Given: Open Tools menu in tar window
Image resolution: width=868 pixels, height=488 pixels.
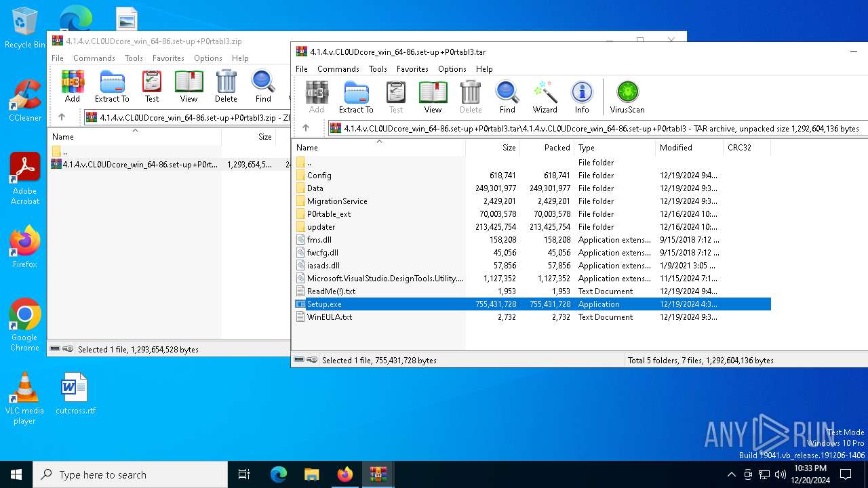Looking at the screenshot, I should (x=378, y=69).
